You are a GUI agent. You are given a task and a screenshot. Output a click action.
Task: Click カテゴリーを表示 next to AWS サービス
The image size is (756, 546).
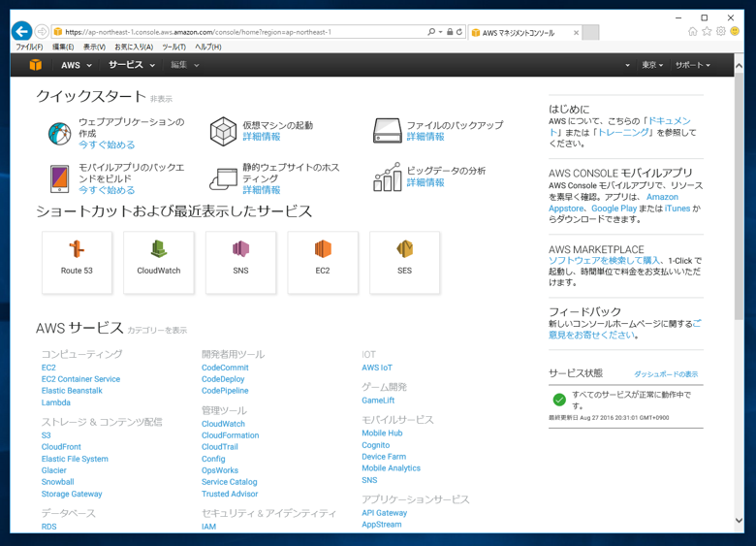pos(157,331)
